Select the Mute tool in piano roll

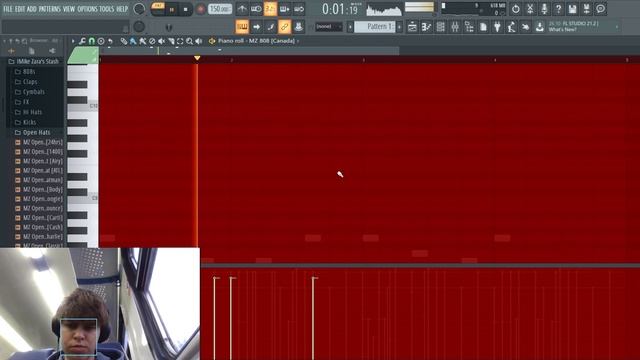[x=161, y=41]
